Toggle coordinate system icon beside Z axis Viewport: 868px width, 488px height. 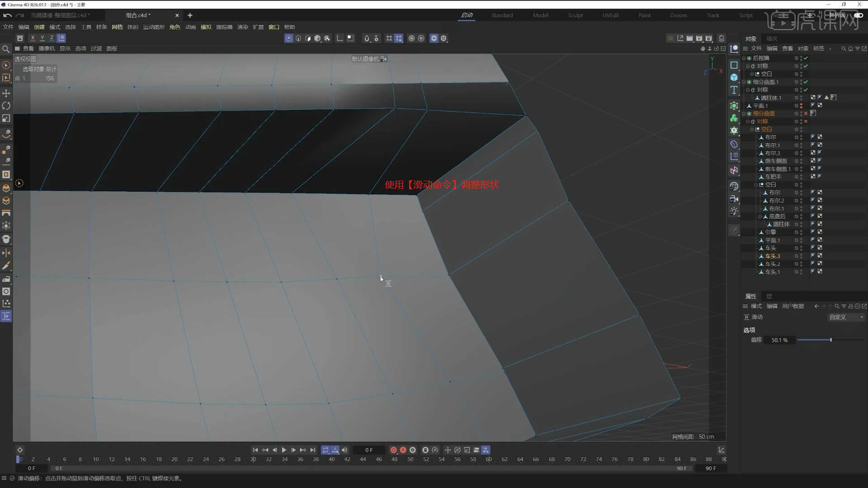pos(61,38)
